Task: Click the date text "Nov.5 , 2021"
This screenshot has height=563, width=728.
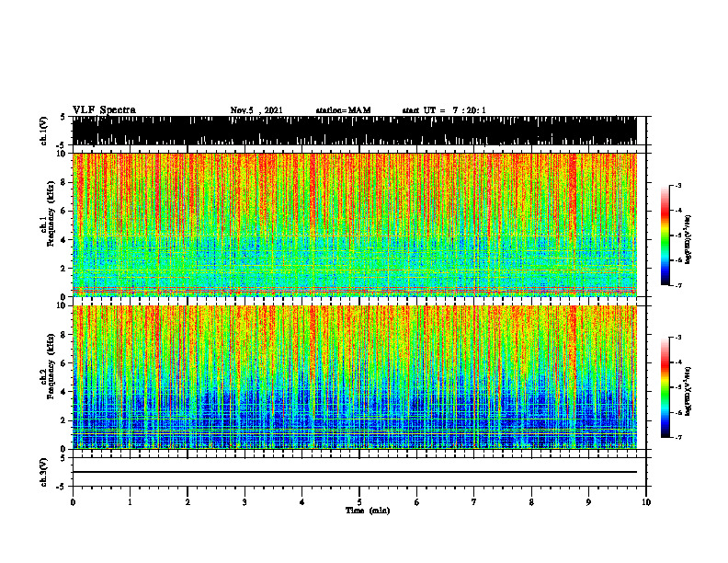Action: (256, 110)
